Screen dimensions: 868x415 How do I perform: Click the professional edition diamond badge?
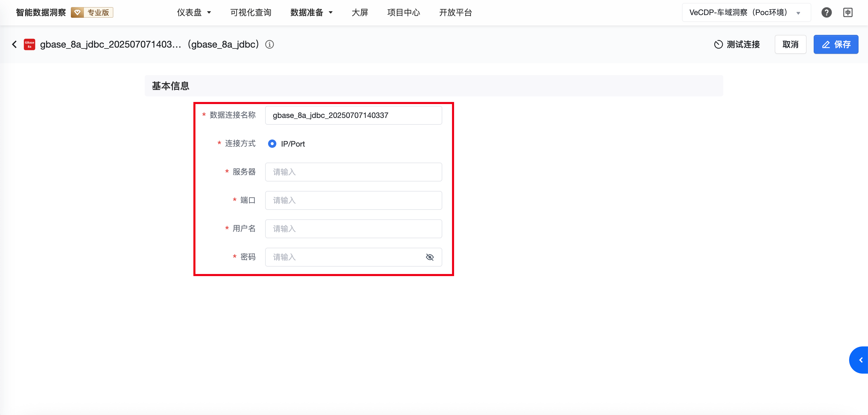(x=92, y=12)
